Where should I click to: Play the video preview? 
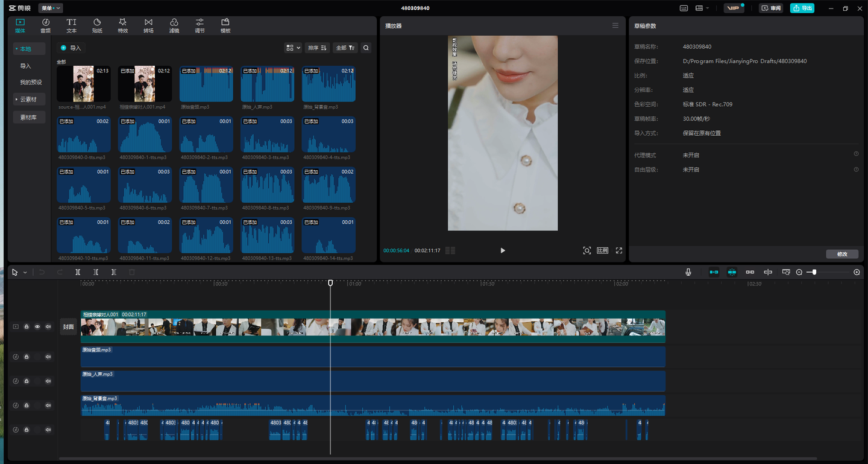(503, 250)
